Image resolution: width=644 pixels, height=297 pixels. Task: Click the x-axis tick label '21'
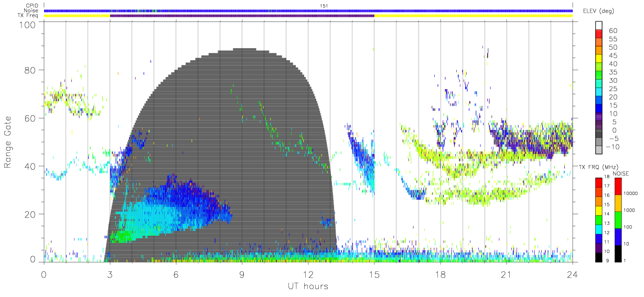[x=506, y=274]
